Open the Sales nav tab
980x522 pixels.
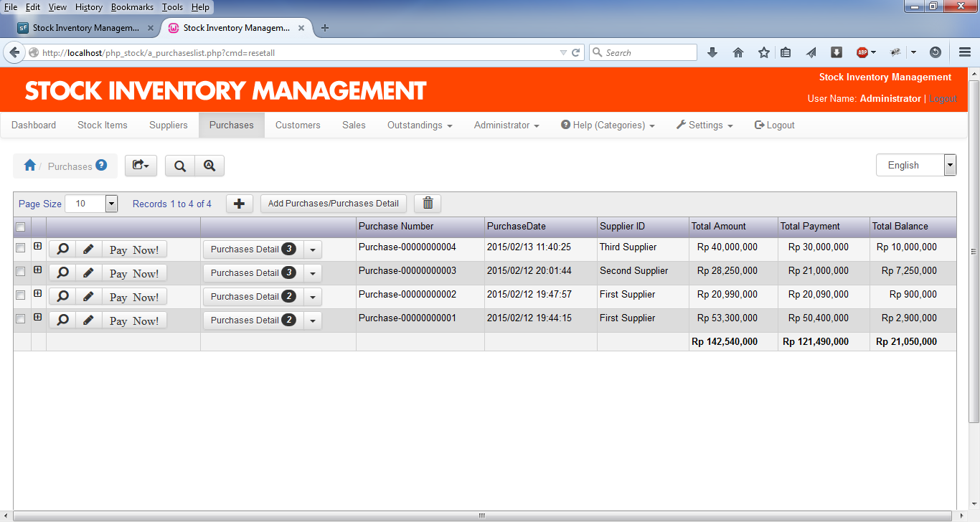354,125
